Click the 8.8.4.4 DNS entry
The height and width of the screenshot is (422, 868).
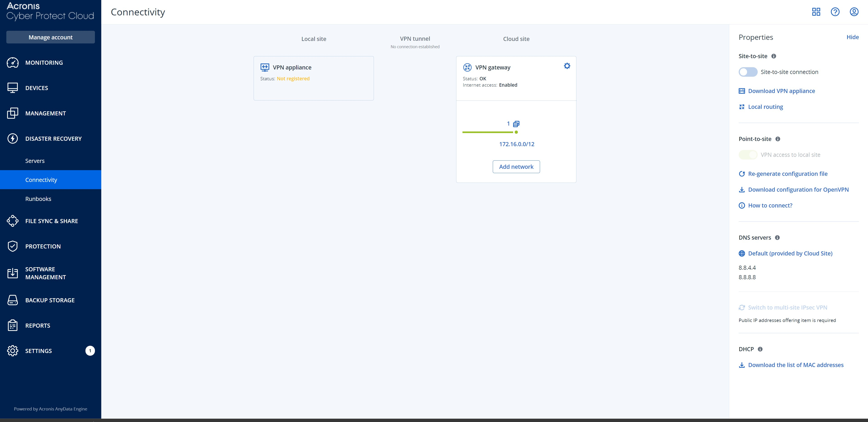click(747, 267)
